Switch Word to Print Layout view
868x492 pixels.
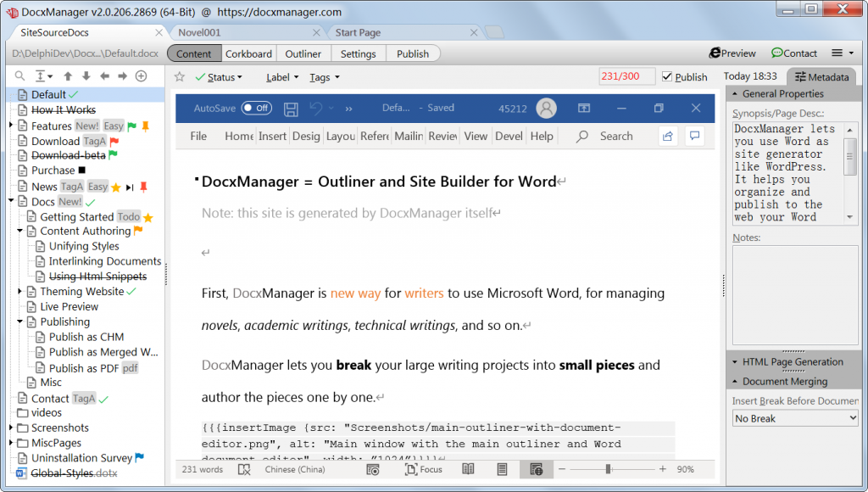[502, 469]
